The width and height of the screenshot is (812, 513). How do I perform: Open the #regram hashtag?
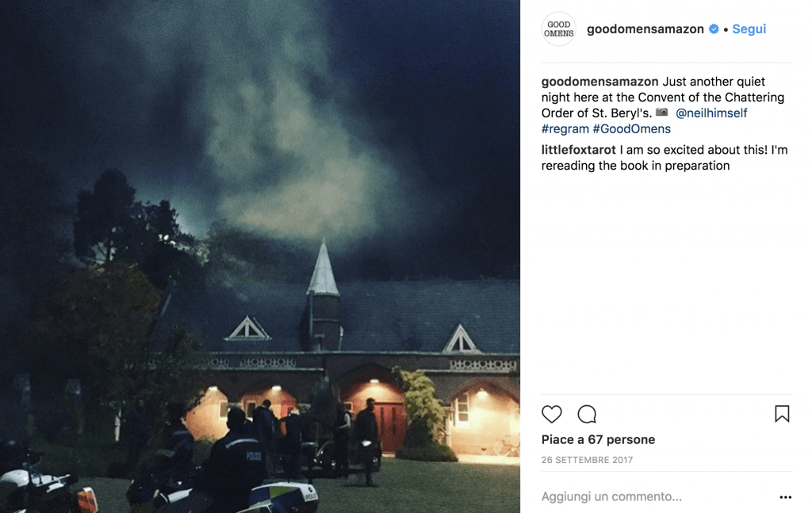(x=565, y=129)
